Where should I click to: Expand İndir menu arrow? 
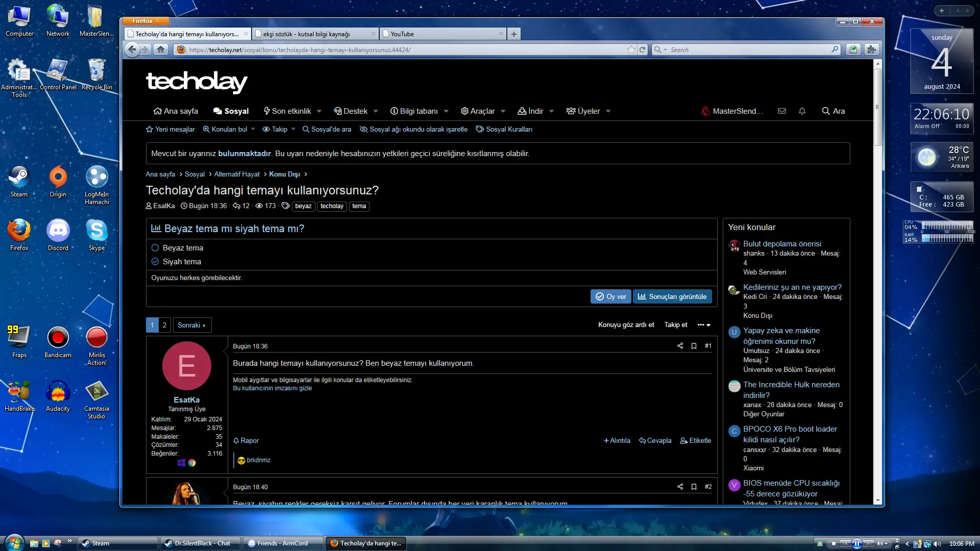(552, 111)
